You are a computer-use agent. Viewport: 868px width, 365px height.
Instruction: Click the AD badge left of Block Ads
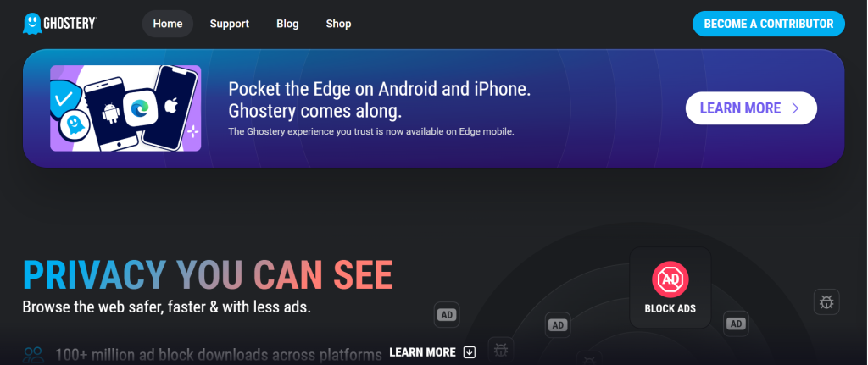click(x=558, y=325)
